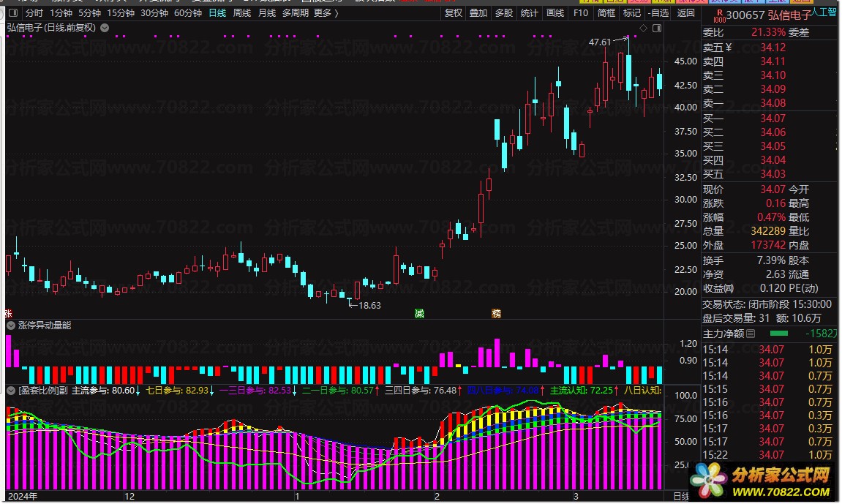Viewport: 842px width, 504px height.
Task: Click the month 2 time axis marker
Action: pos(437,497)
